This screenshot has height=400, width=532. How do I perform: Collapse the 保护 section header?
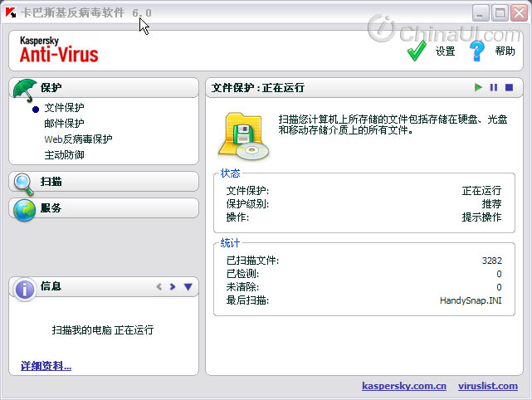pyautogui.click(x=104, y=87)
